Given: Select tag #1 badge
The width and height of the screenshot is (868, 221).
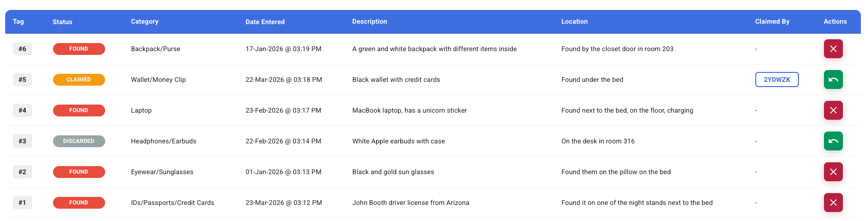Looking at the screenshot, I should (x=22, y=203).
